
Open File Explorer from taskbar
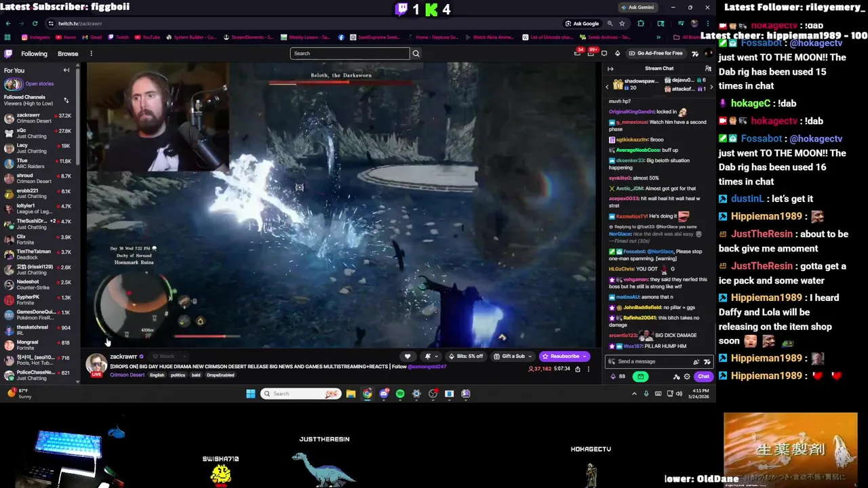[351, 394]
